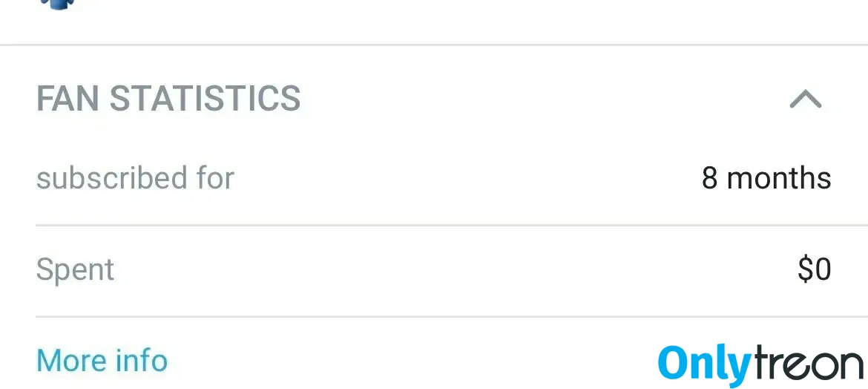
Task: Click the word 'FAN' in the heading
Action: [x=68, y=99]
